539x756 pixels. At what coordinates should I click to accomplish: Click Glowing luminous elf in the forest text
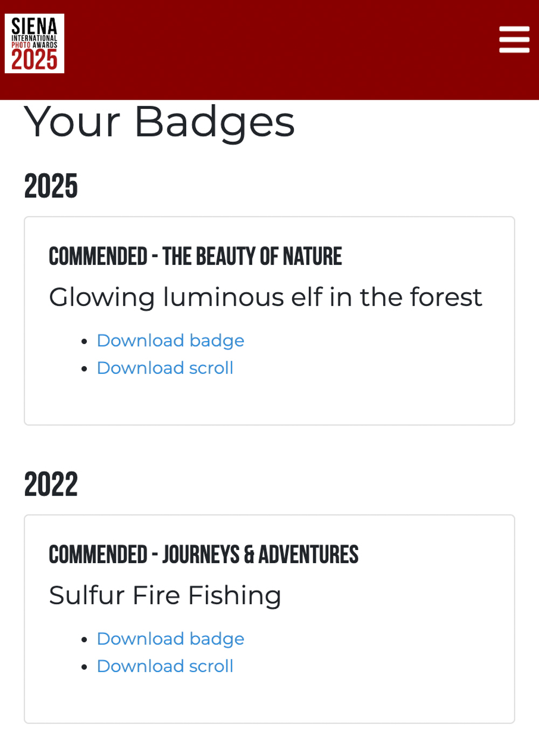click(x=265, y=297)
